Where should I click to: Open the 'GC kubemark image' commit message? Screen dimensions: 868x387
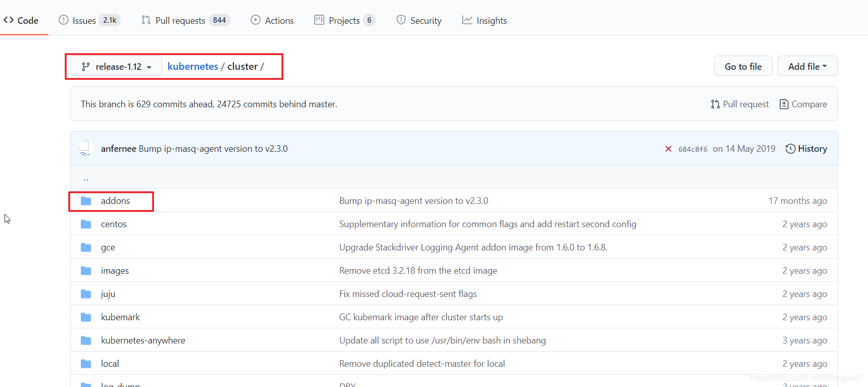[x=421, y=317]
